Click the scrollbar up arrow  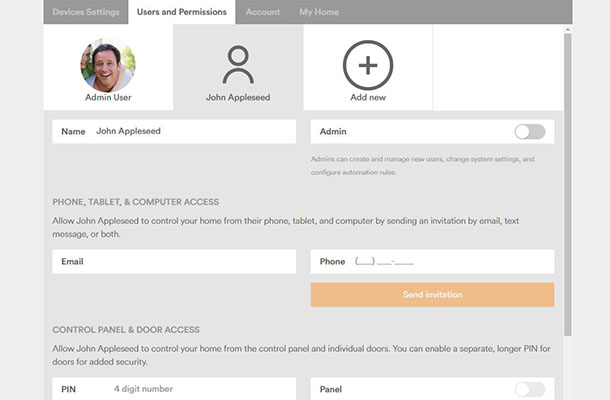click(x=568, y=30)
